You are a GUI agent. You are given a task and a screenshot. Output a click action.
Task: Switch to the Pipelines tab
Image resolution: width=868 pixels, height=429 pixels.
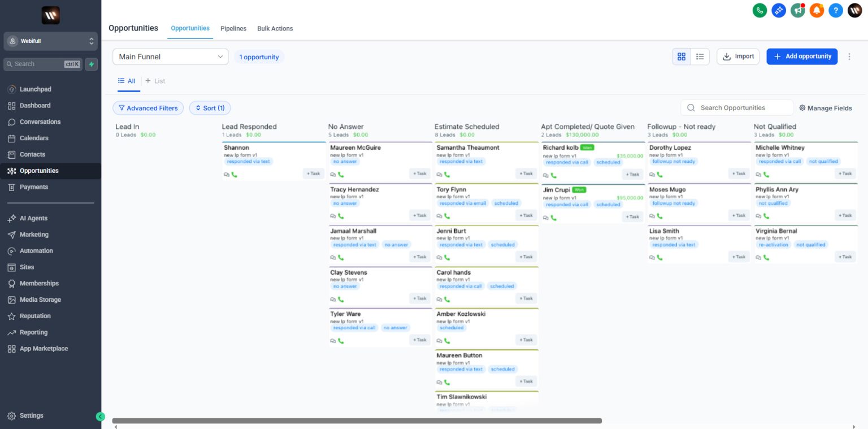(233, 28)
